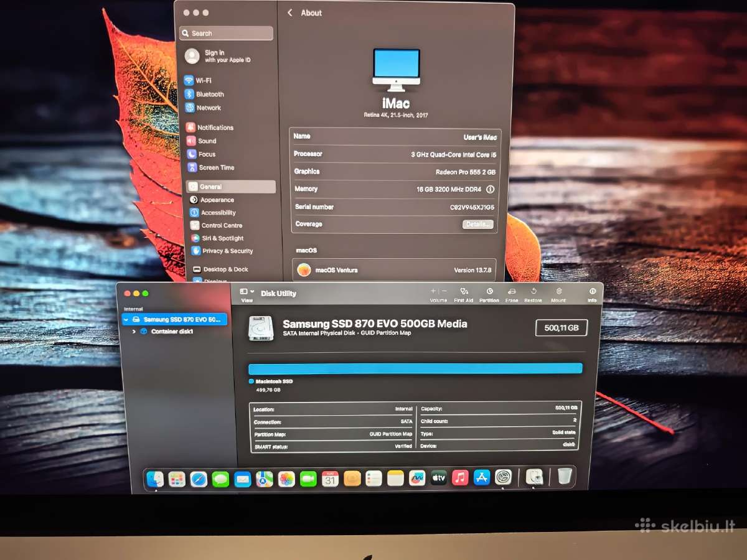Screen dimensions: 747x560
Task: Click the Mount toolbar button
Action: [558, 294]
